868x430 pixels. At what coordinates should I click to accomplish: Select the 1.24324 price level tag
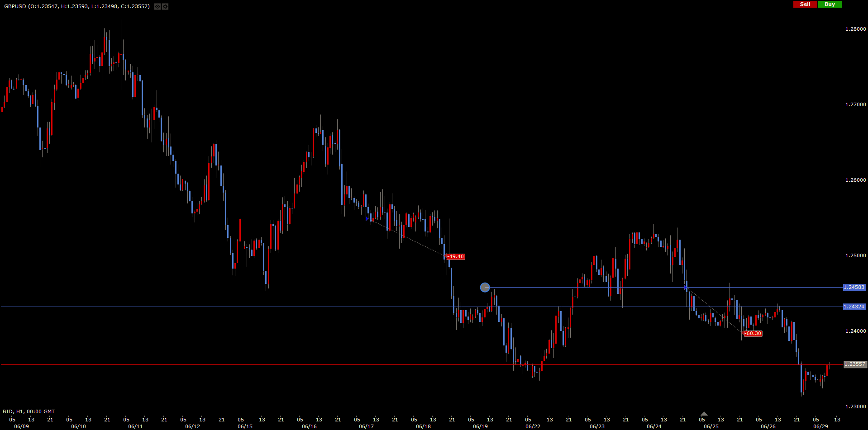click(x=854, y=307)
